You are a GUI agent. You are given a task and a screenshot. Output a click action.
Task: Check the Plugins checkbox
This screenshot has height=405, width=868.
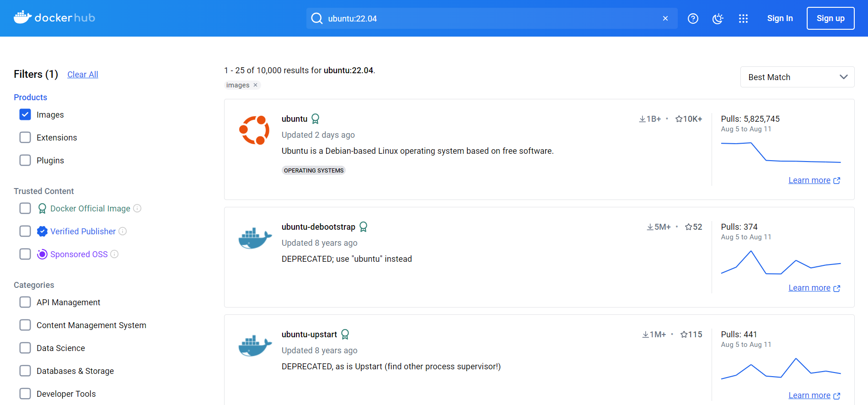point(25,160)
